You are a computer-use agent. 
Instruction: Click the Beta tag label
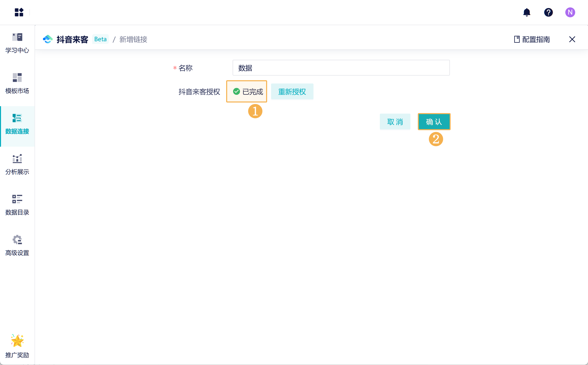[100, 39]
